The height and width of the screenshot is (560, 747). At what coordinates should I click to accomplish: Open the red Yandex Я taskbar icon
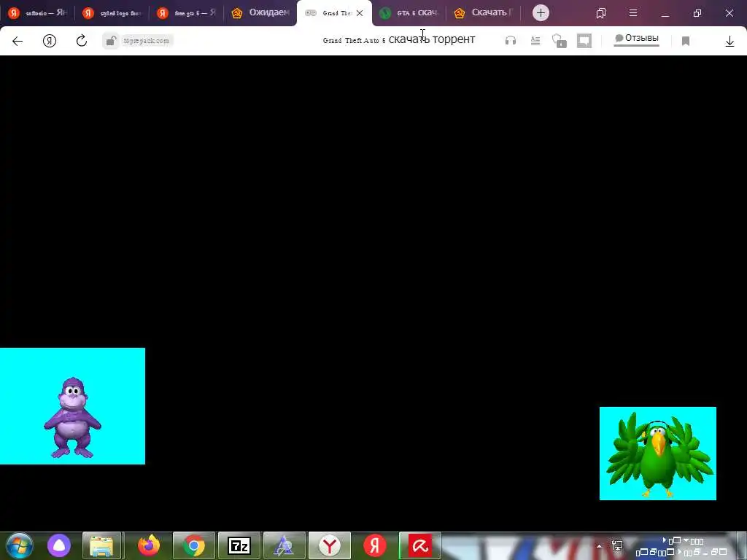[x=375, y=545]
